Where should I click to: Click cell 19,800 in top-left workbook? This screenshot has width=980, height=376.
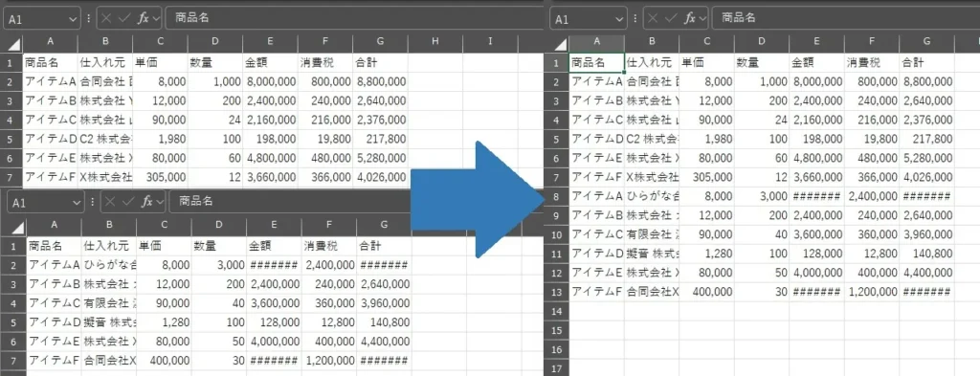click(325, 140)
